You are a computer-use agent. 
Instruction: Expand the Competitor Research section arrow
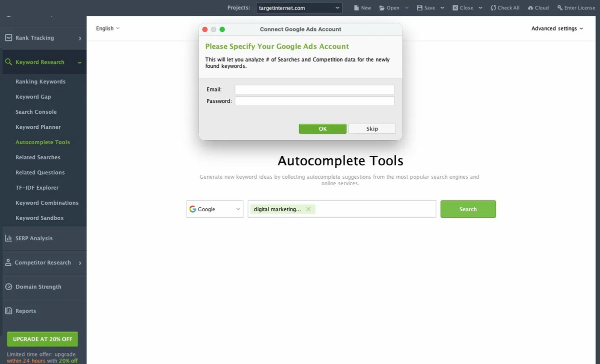[x=80, y=263]
